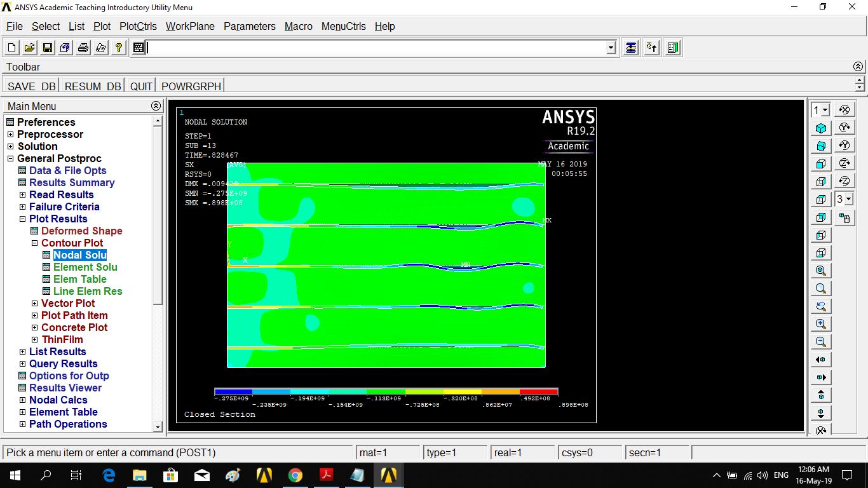868x488 pixels.
Task: Expand the Solution tree node
Action: coord(10,146)
